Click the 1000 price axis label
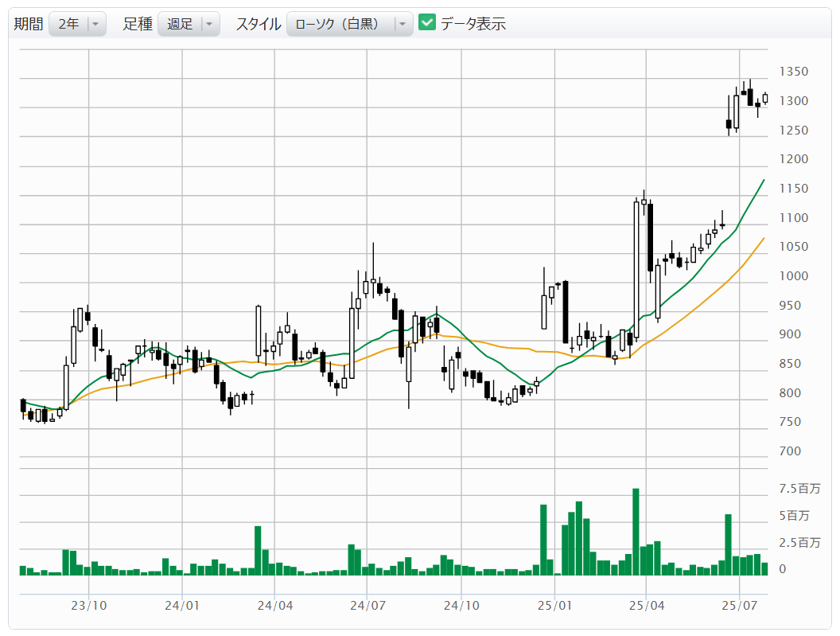 click(793, 276)
